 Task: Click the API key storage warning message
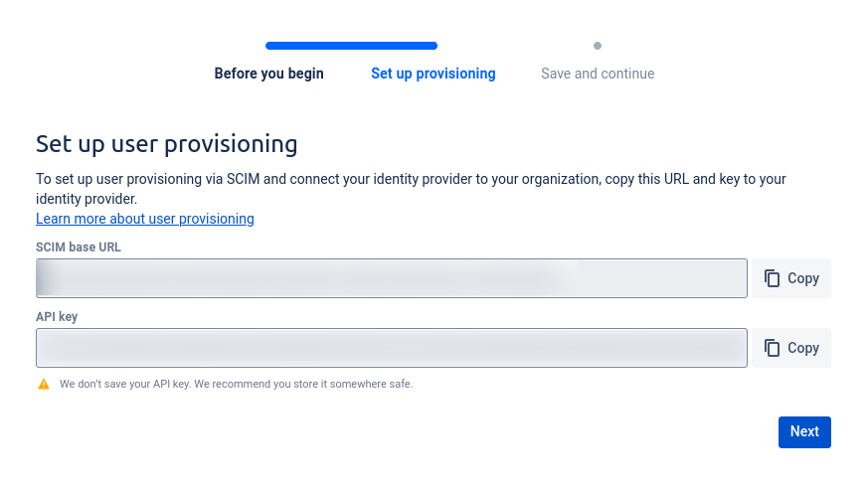pyautogui.click(x=236, y=384)
